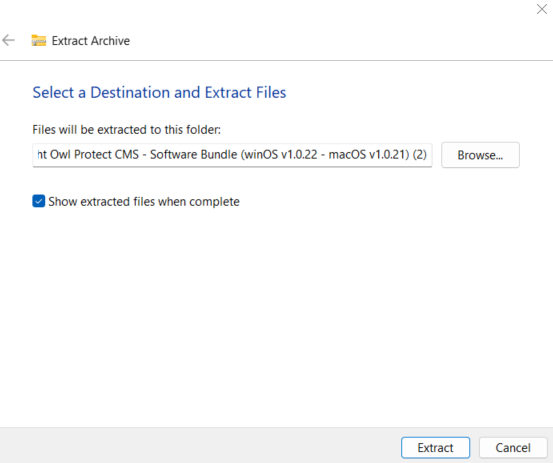Click inside the destination folder path field
The height and width of the screenshot is (463, 553).
click(x=232, y=155)
